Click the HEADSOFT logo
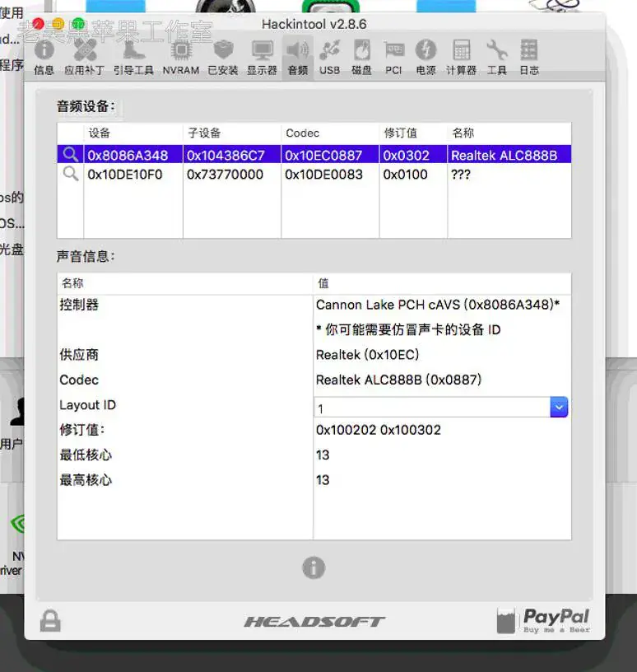The width and height of the screenshot is (637, 672). [315, 622]
